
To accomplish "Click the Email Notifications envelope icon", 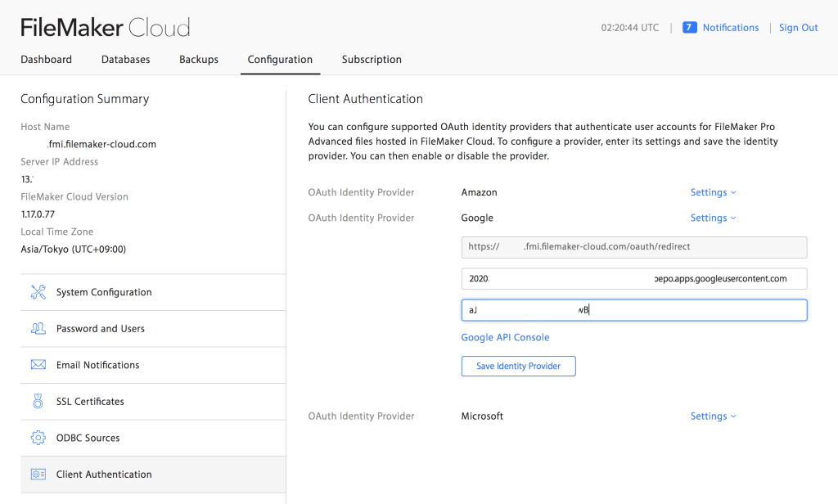I will (x=38, y=365).
